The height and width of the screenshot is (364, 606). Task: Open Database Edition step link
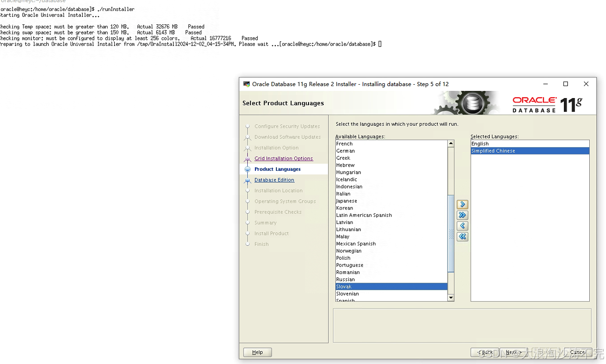pos(274,180)
